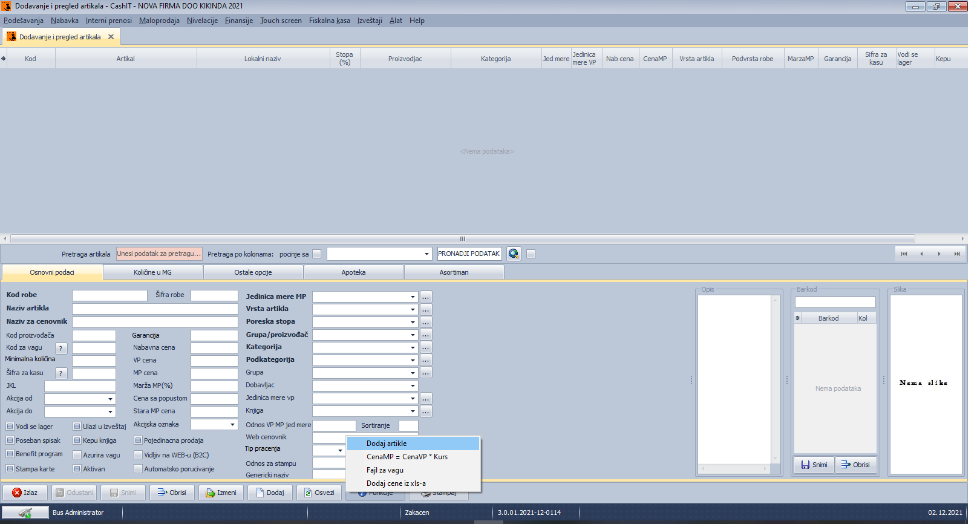
Task: Toggle the Vidljiv na WEB-u (B2C) checkbox
Action: (x=139, y=455)
